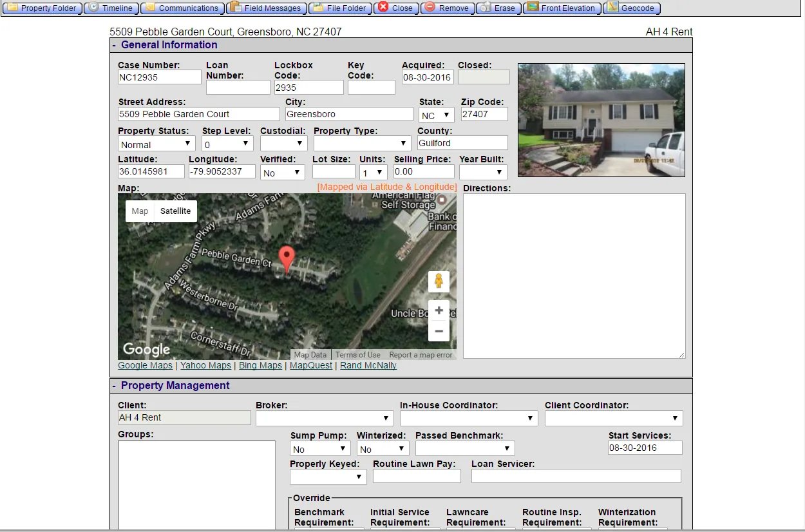Click the Map Data button
This screenshot has height=532, width=805.
click(310, 355)
